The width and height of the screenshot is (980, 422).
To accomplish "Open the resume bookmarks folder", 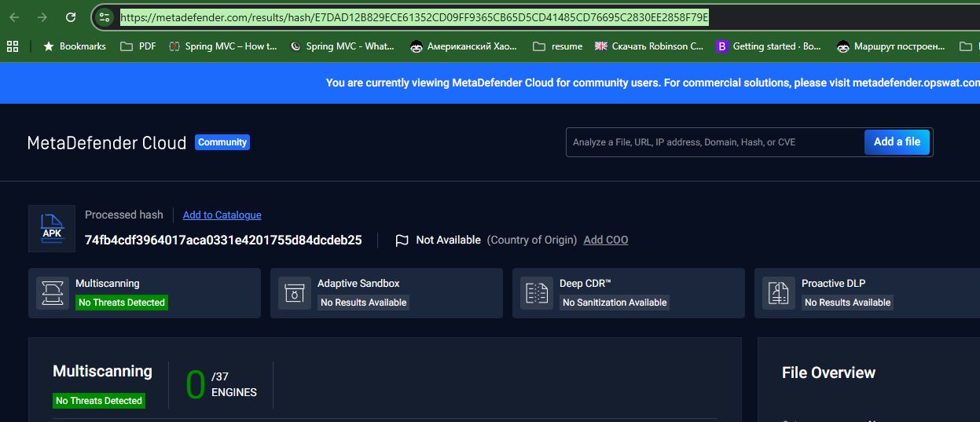I will click(557, 46).
